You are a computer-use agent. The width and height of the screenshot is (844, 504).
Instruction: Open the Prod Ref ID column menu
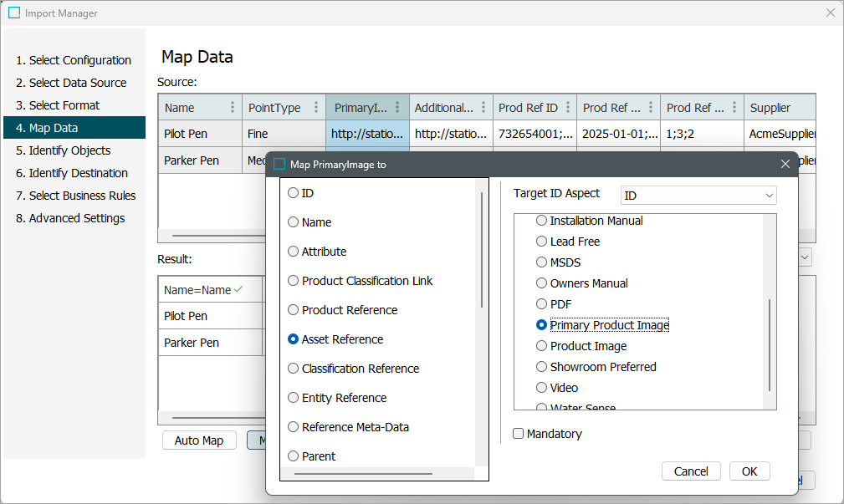567,108
